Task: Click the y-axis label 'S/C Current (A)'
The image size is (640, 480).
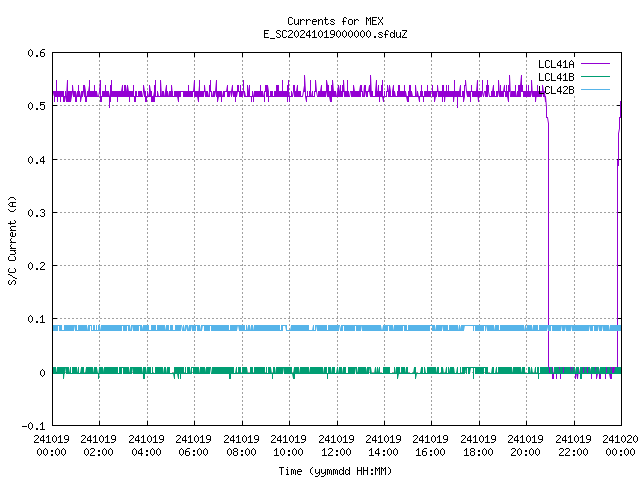Action: [13, 240]
